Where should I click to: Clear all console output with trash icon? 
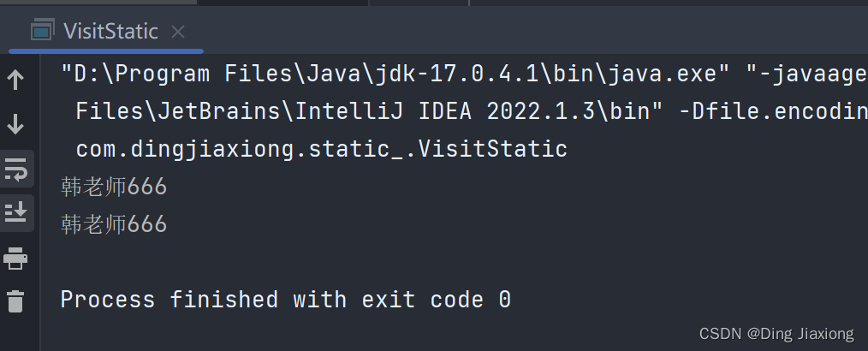(x=15, y=301)
